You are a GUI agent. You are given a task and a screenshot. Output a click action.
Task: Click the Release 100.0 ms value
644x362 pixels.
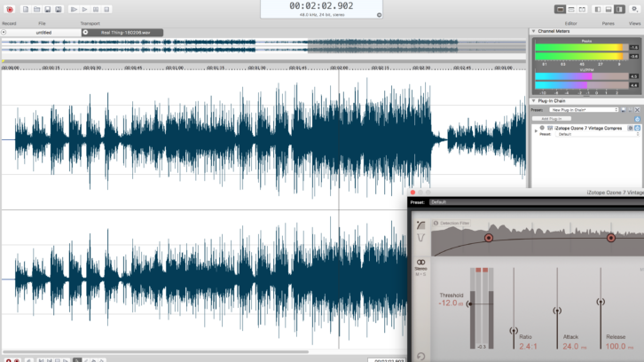point(619,346)
